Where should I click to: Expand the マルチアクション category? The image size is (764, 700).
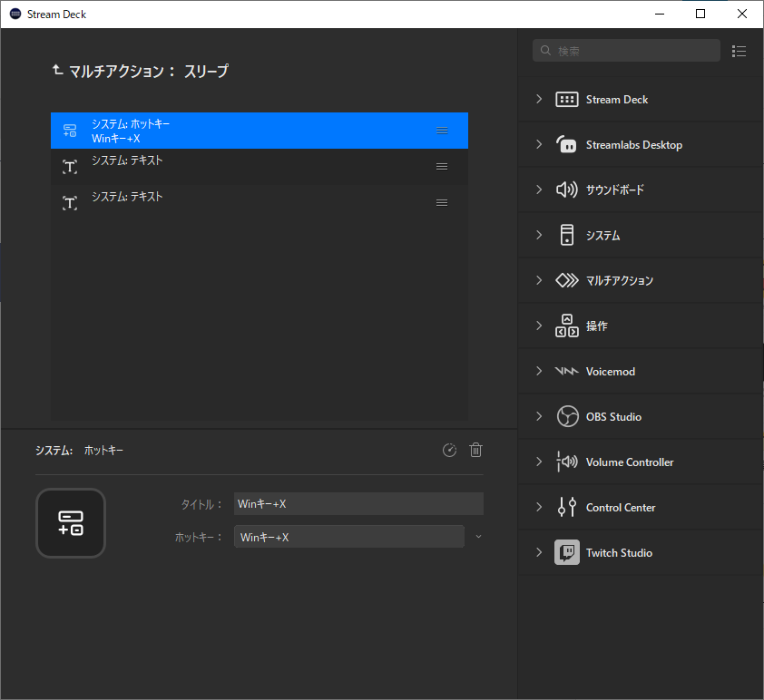539,280
